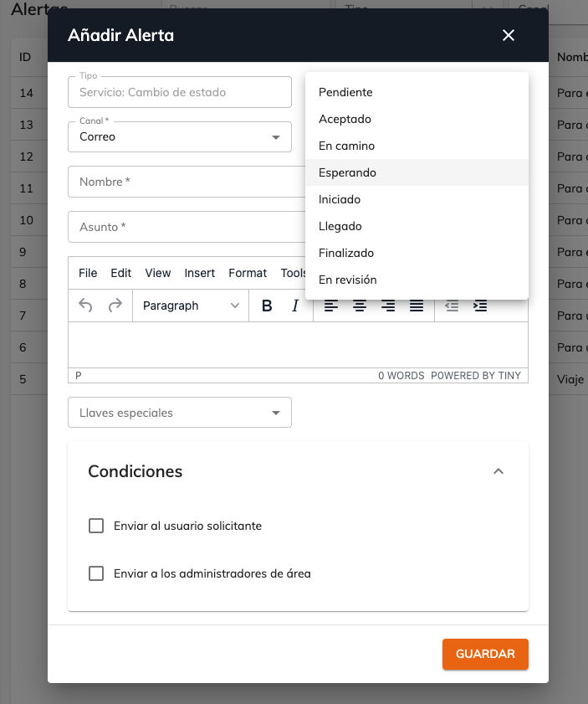Align text left
Viewport: 588px width, 704px height.
click(x=331, y=306)
